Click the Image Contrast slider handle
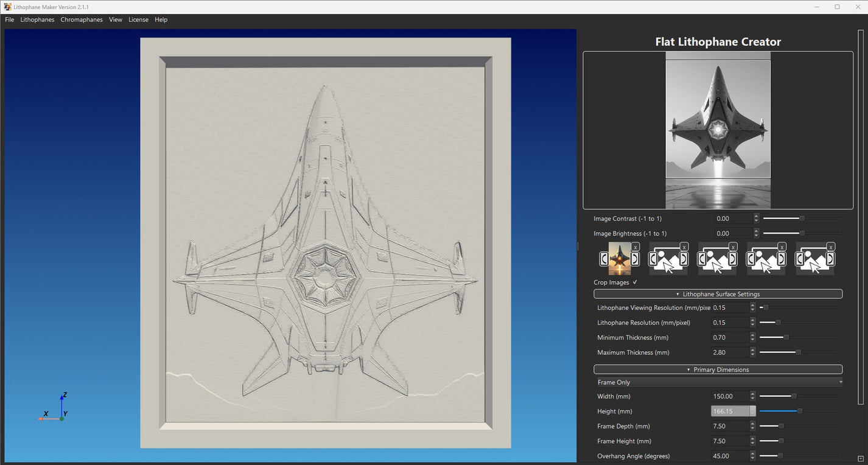 [802, 218]
